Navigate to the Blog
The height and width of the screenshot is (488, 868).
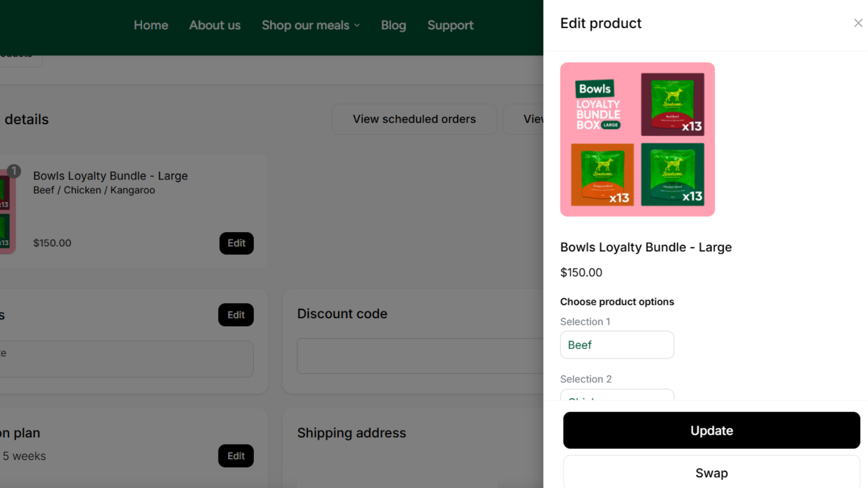point(393,25)
